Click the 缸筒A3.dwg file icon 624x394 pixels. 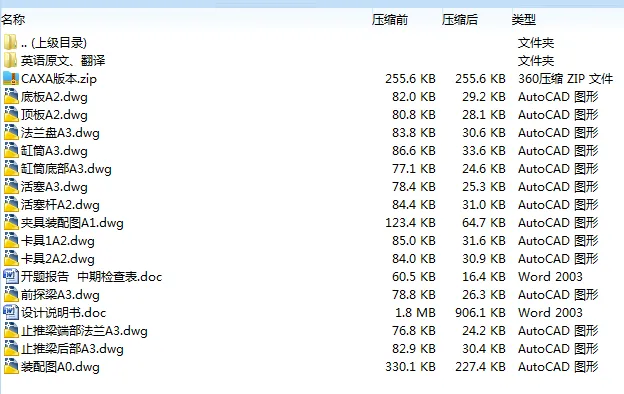tap(11, 150)
